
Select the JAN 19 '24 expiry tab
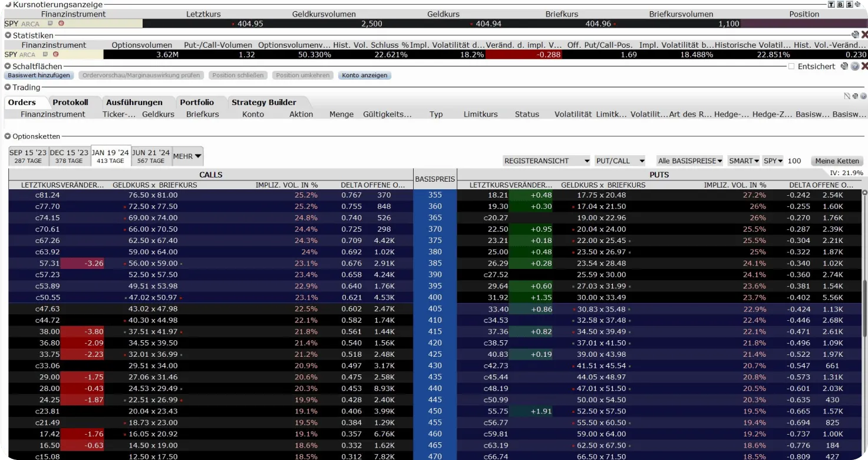click(110, 156)
